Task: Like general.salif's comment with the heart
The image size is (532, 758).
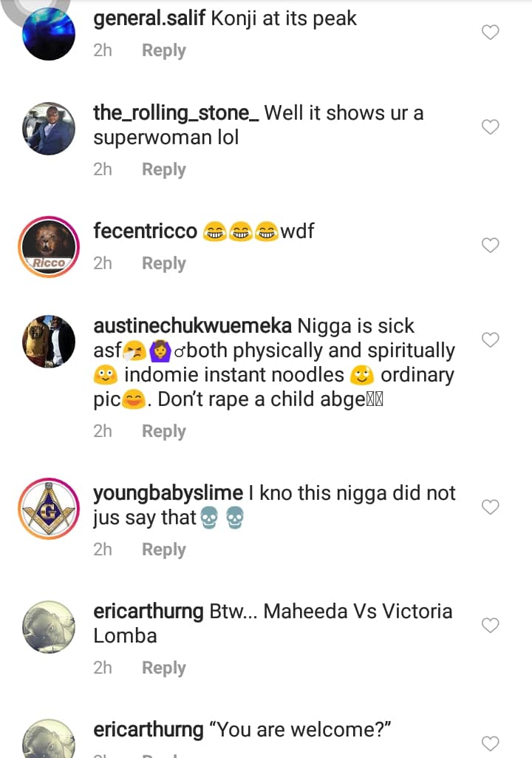Action: point(491,33)
